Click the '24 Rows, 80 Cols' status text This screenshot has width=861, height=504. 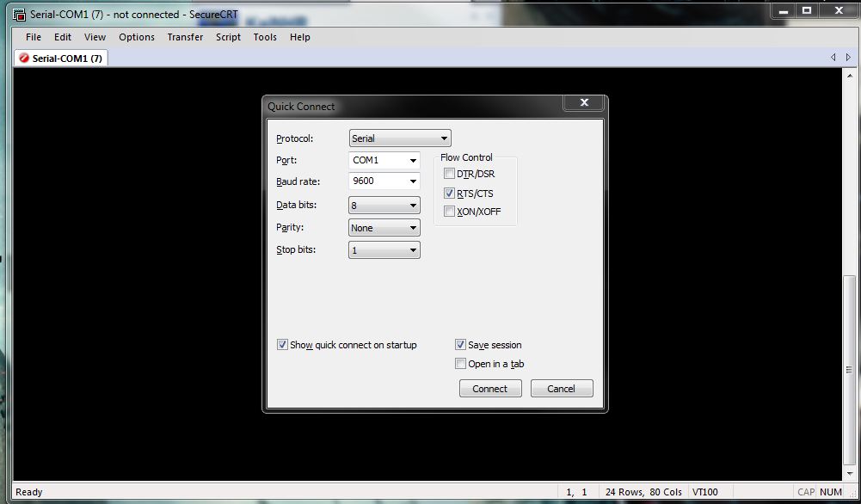(643, 492)
